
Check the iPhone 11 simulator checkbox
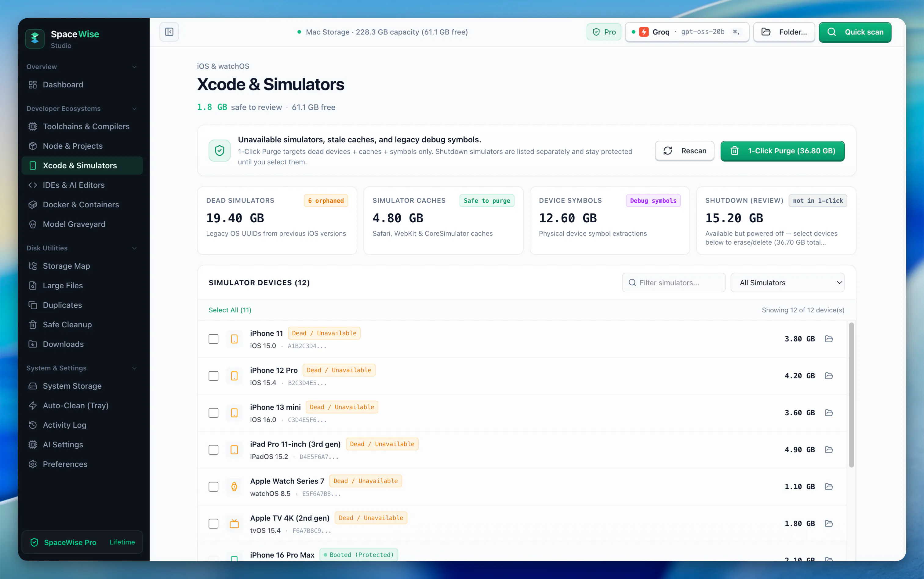(x=213, y=339)
